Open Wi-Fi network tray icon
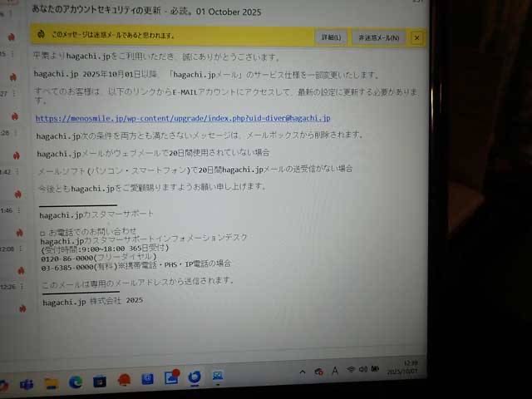This screenshot has height=399, width=532. (x=352, y=369)
